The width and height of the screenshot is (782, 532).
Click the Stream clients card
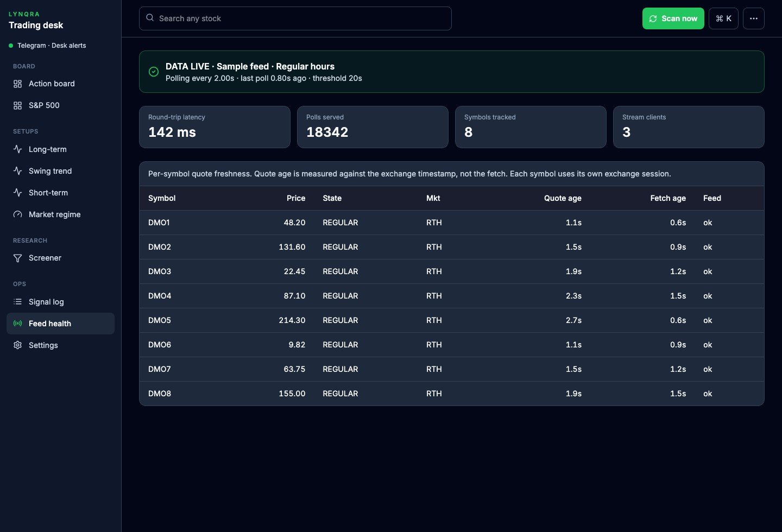pyautogui.click(x=689, y=127)
